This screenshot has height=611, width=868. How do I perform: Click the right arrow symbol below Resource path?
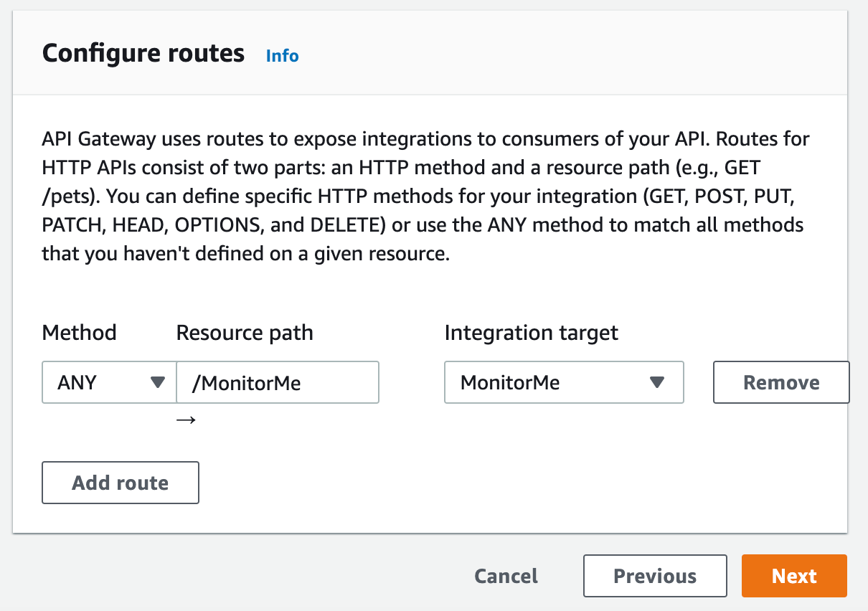pos(186,420)
